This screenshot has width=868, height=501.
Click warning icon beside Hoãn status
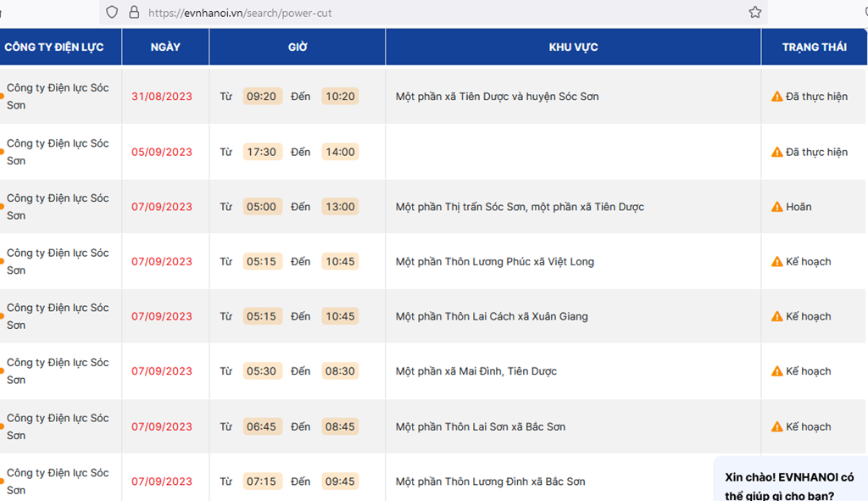click(x=776, y=207)
